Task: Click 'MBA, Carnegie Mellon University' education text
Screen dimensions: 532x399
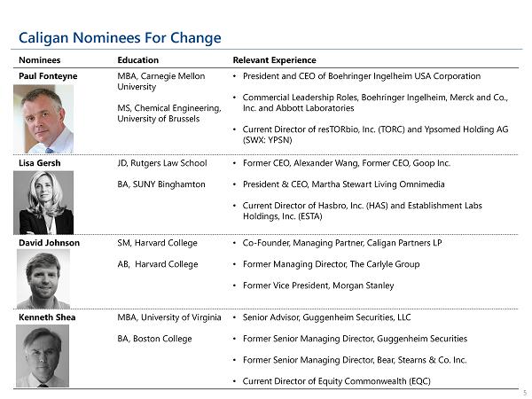Action: pos(160,82)
